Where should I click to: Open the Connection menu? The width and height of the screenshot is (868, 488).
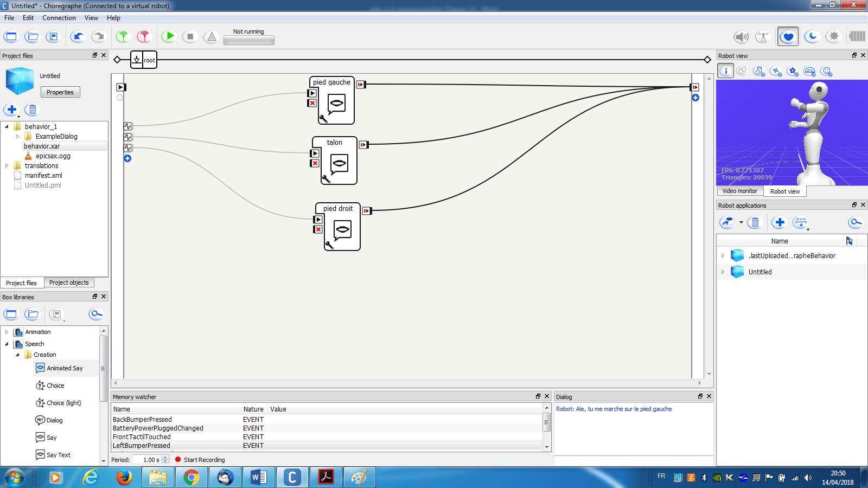pyautogui.click(x=59, y=18)
